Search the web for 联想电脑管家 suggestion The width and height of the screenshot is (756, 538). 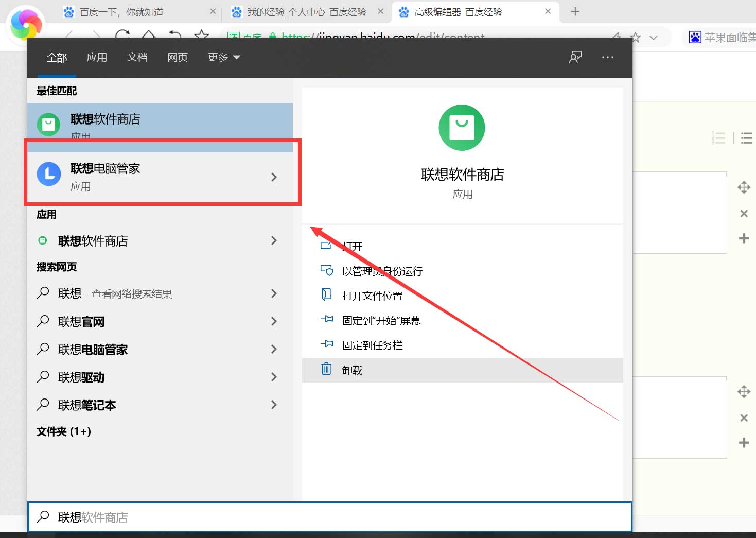pyautogui.click(x=160, y=349)
